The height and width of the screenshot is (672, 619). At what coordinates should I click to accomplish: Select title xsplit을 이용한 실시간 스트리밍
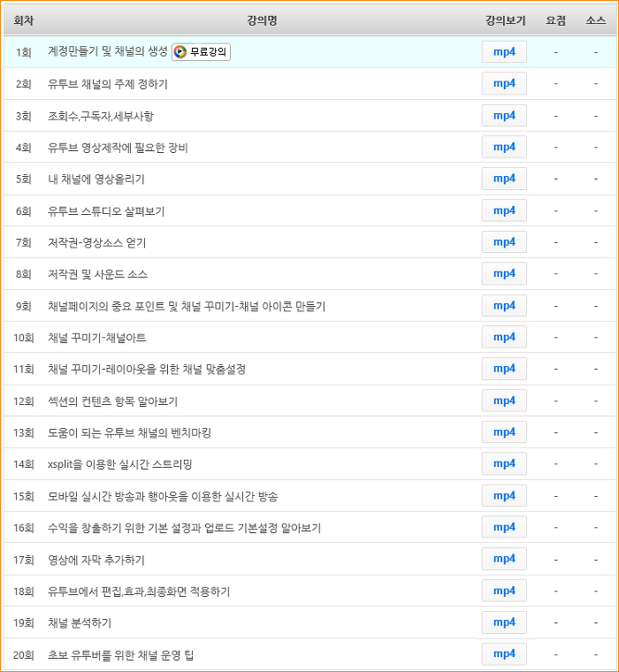[119, 464]
